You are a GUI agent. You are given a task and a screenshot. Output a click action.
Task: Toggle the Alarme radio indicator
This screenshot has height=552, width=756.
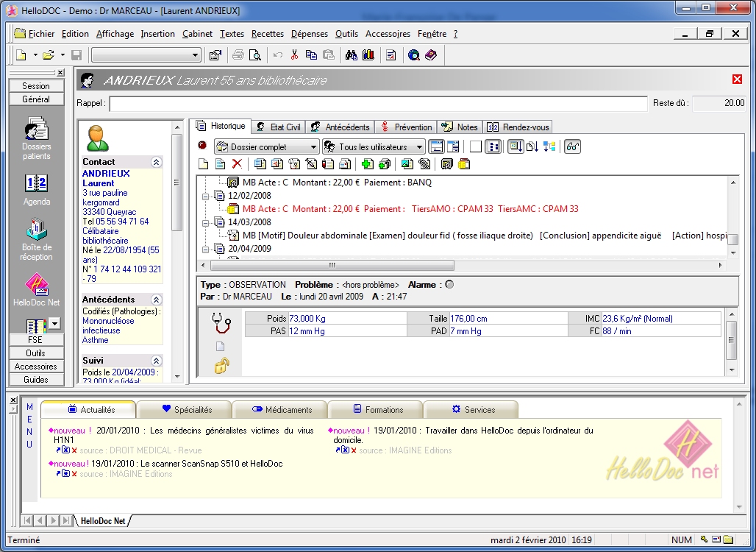(450, 285)
